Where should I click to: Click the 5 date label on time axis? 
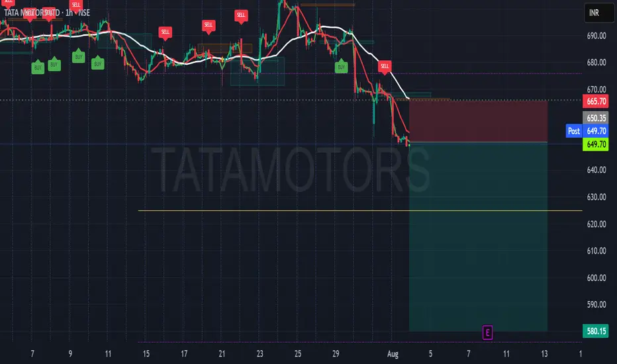click(x=430, y=354)
